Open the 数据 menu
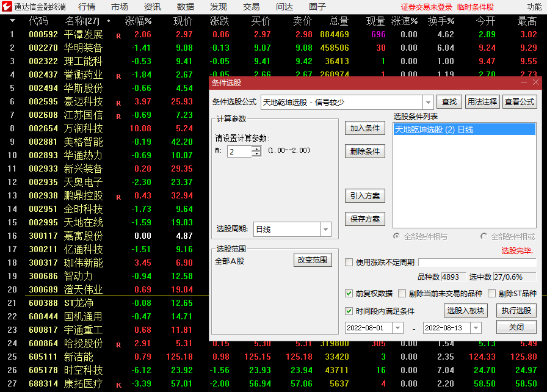547x392 pixels. tap(185, 7)
